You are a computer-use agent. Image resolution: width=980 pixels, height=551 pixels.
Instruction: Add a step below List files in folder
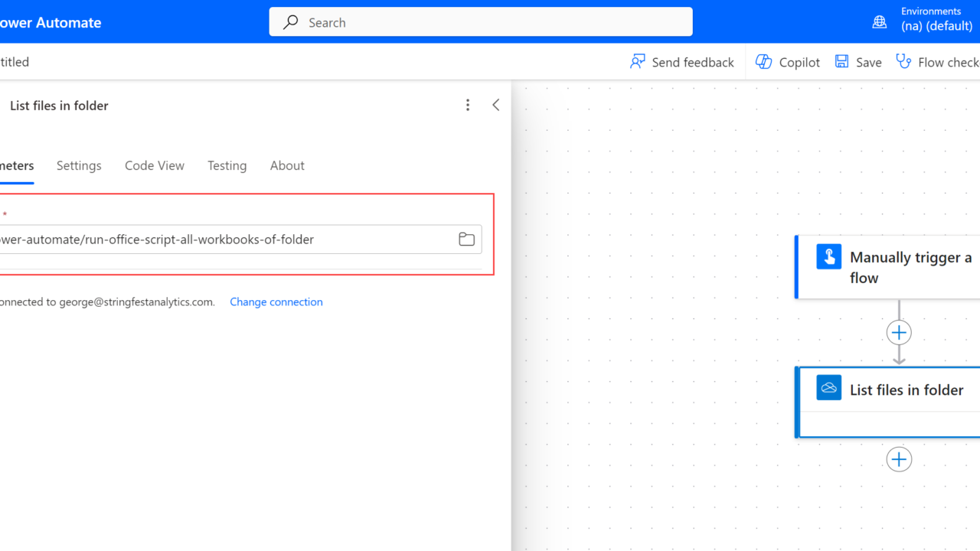click(x=899, y=459)
